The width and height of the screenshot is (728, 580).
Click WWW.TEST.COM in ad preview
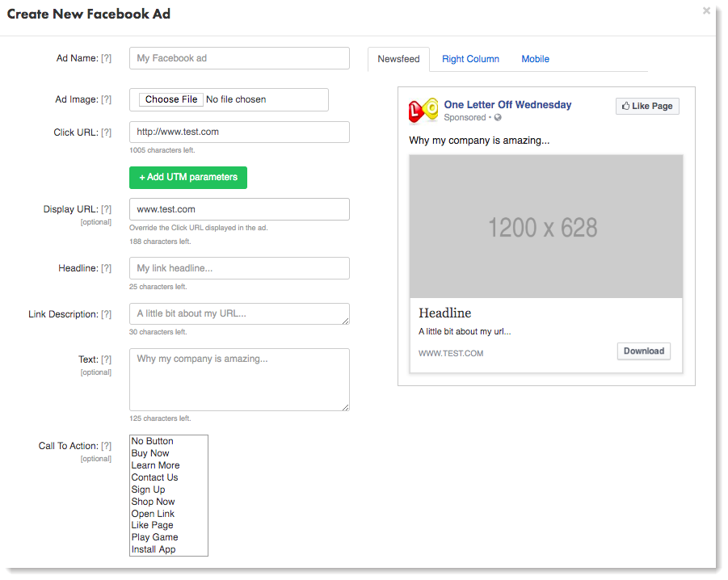tap(451, 354)
